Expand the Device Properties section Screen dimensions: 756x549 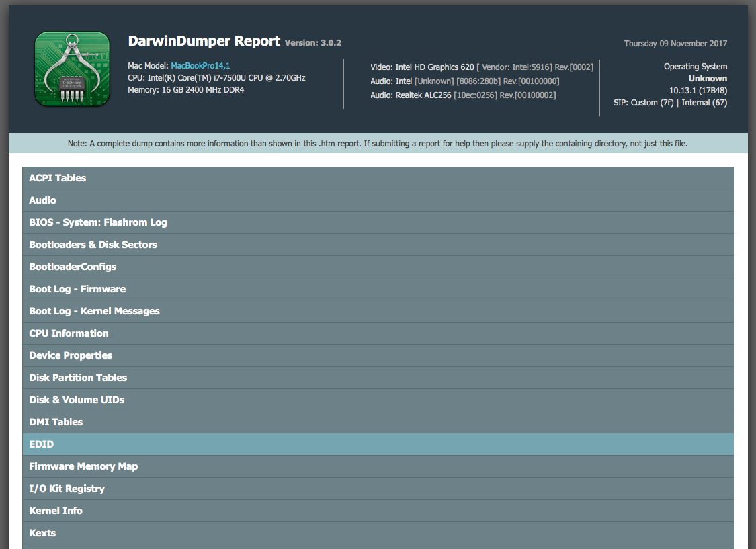[x=71, y=355]
